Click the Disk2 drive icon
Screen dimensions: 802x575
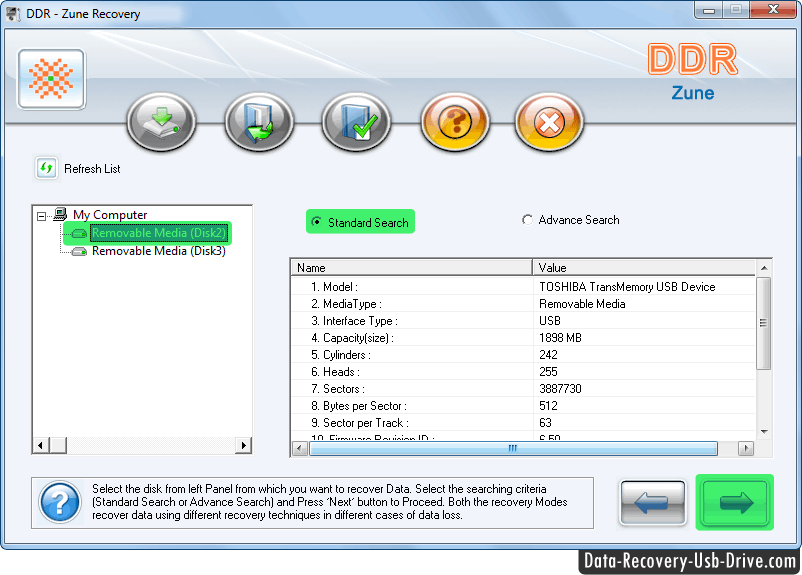pos(79,234)
